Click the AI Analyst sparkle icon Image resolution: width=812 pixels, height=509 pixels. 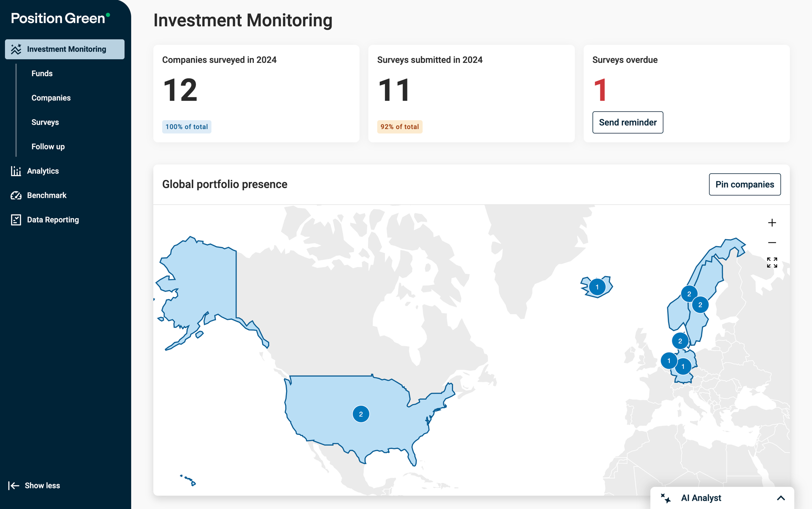tap(665, 498)
